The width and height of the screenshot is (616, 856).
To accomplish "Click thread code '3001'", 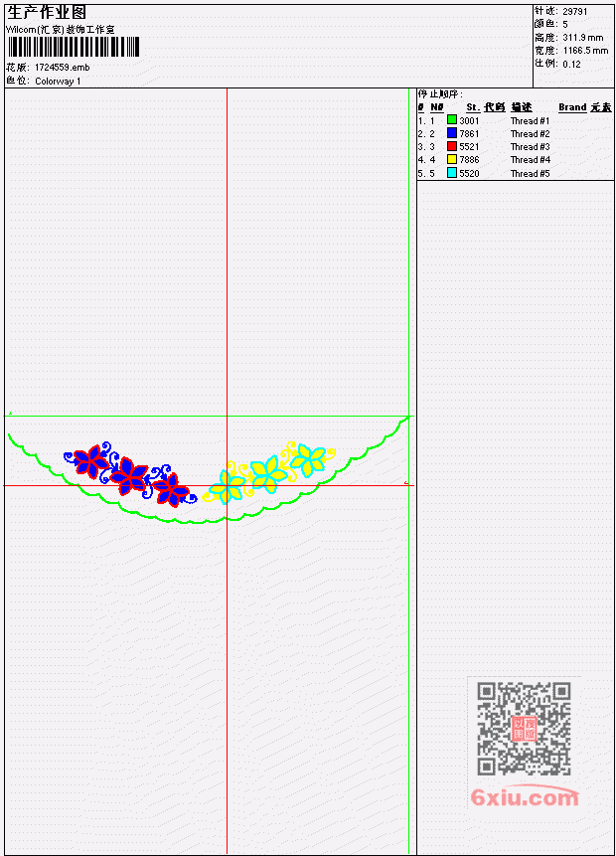I will point(469,120).
